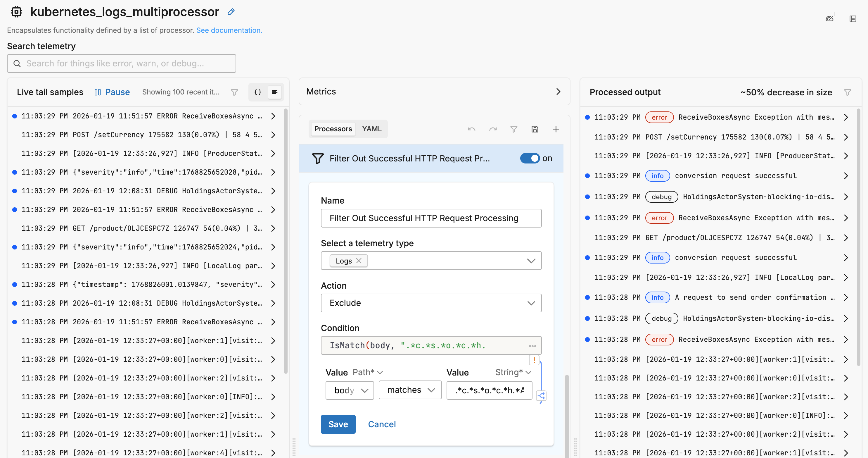Open the filter for Processed output
Screen dimensions: 868x458
[848, 92]
